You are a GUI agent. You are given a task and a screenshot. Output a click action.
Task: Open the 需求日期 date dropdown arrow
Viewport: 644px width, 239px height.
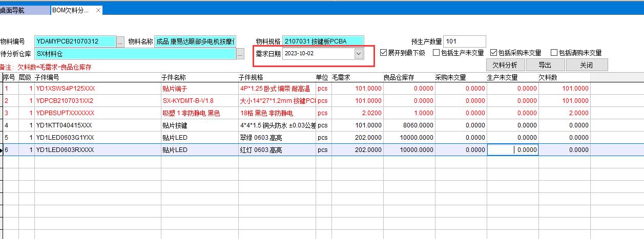click(359, 54)
